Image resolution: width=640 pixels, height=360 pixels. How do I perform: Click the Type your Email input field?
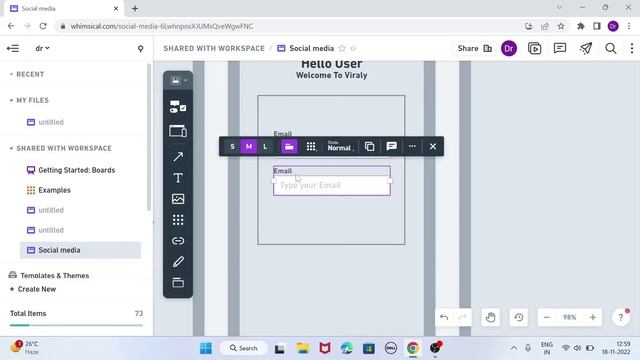coord(332,186)
